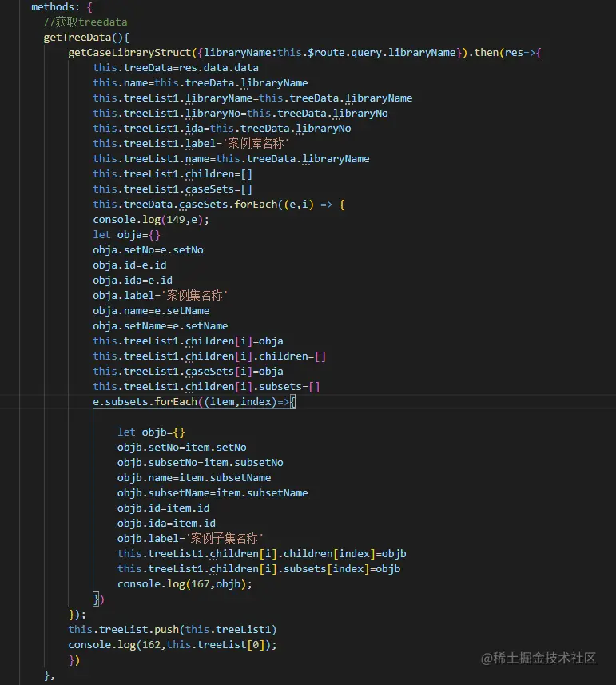Click the line "obja.ida=e.id"
The image size is (616, 685).
pyautogui.click(x=133, y=280)
